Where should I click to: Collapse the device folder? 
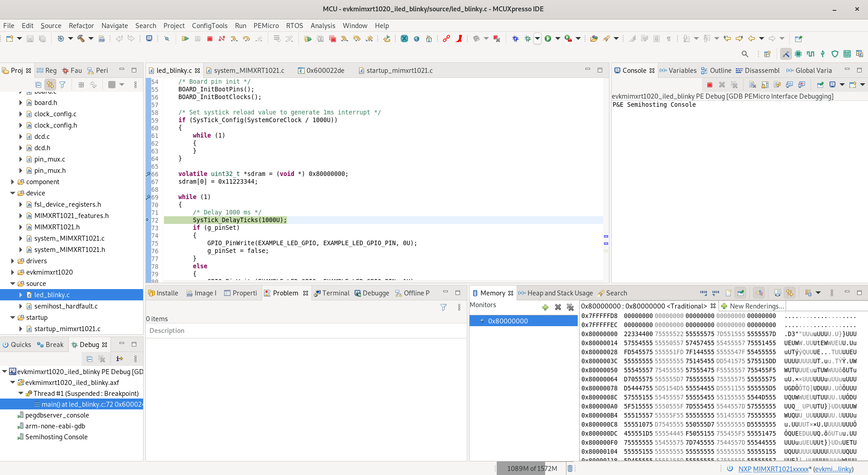(12, 193)
